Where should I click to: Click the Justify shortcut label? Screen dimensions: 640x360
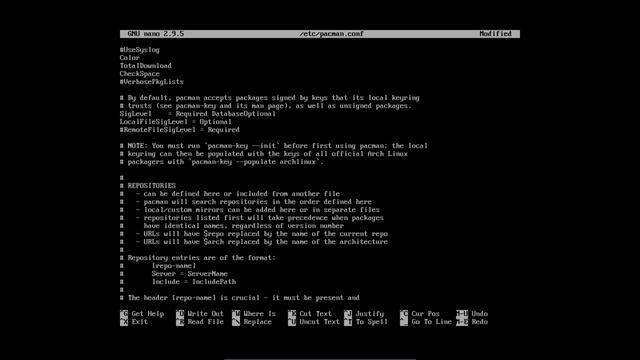(369, 314)
